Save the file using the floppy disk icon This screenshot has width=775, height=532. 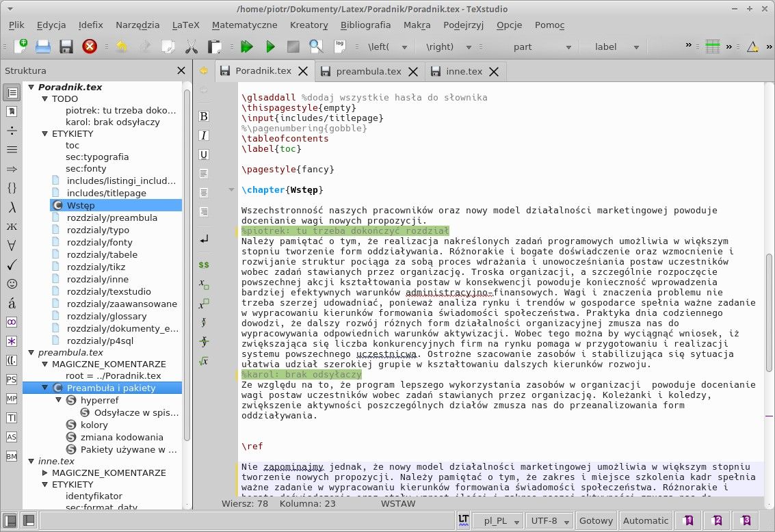66,46
